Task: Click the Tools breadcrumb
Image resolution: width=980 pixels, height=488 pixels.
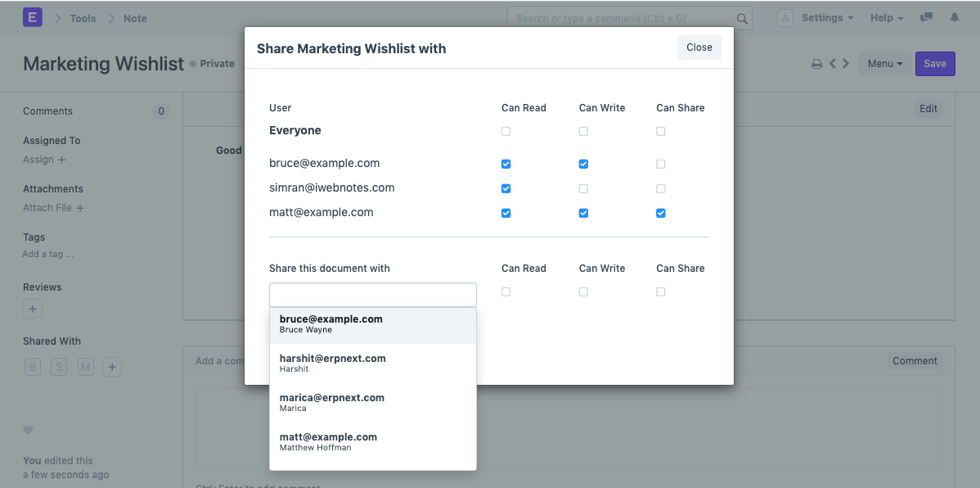Action: coord(82,17)
